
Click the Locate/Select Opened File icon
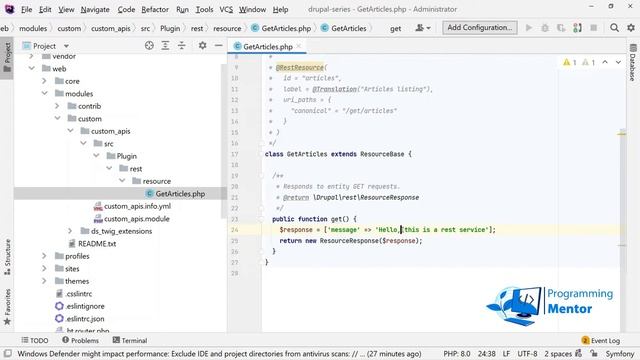tap(149, 46)
